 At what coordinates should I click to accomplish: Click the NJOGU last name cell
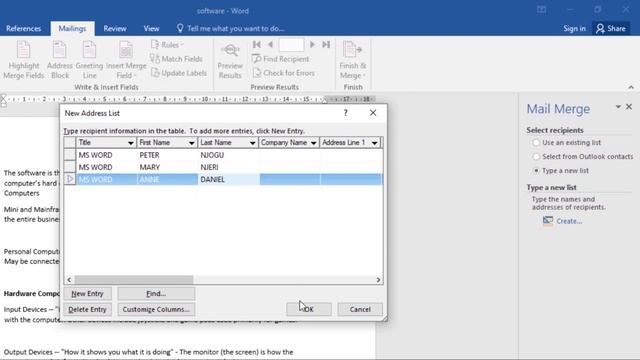pyautogui.click(x=228, y=155)
